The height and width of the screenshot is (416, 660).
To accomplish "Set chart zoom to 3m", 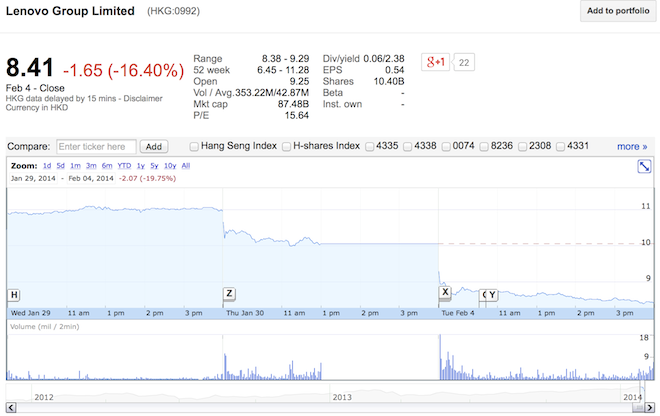I will tap(91, 166).
